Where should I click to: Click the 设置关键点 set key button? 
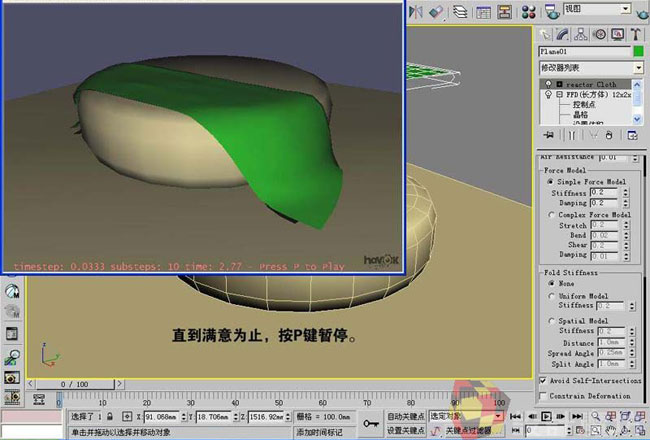click(406, 430)
